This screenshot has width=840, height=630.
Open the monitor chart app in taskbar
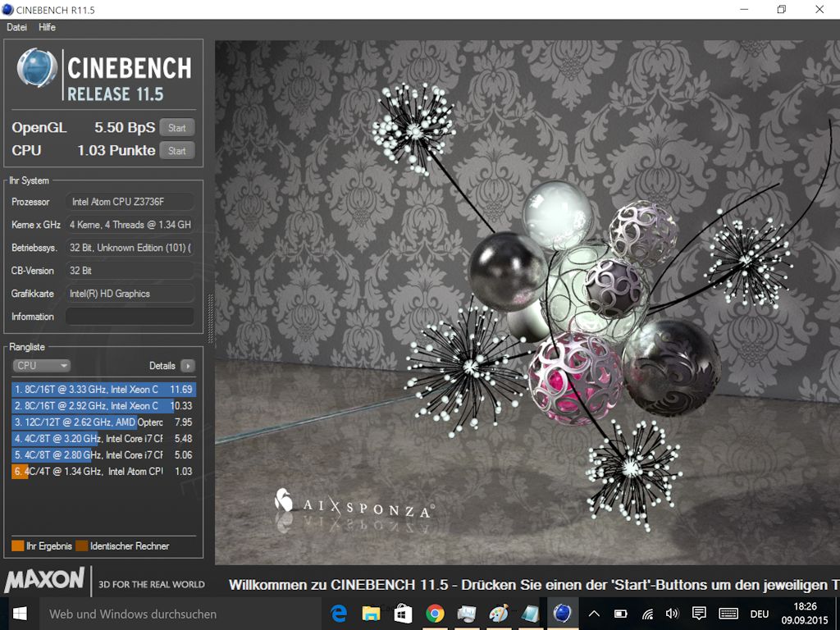(x=466, y=614)
